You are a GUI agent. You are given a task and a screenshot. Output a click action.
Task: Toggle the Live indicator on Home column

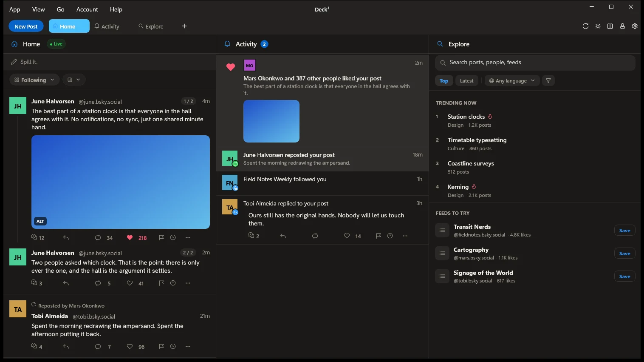pyautogui.click(x=56, y=44)
